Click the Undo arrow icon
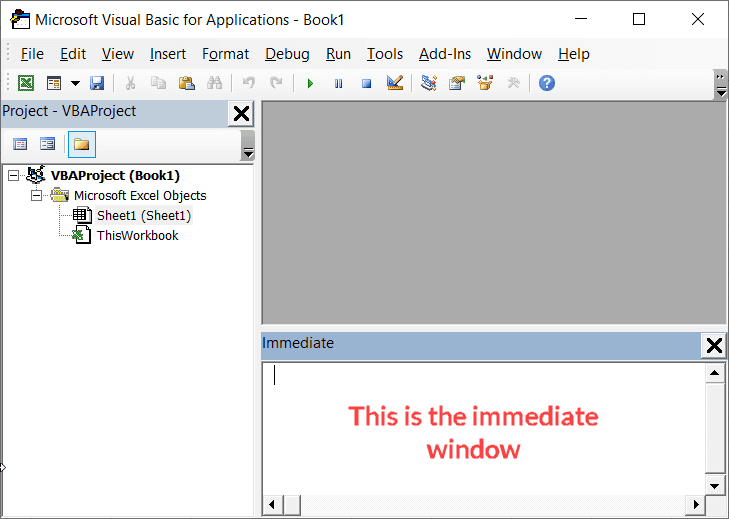The height and width of the screenshot is (519, 729). [249, 83]
